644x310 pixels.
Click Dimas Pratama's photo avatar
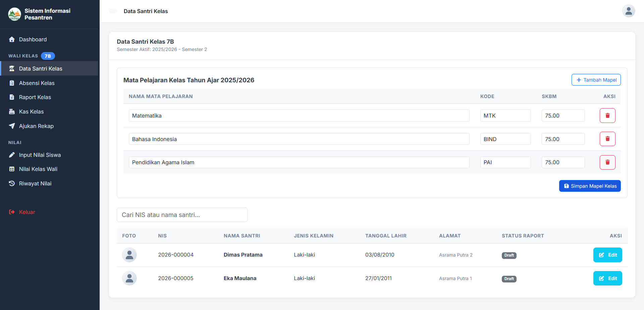[129, 255]
